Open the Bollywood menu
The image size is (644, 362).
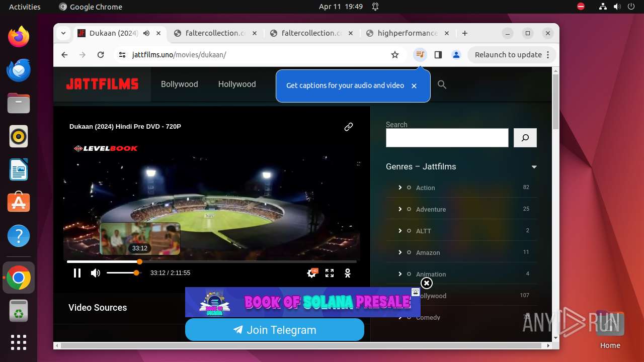(x=179, y=84)
